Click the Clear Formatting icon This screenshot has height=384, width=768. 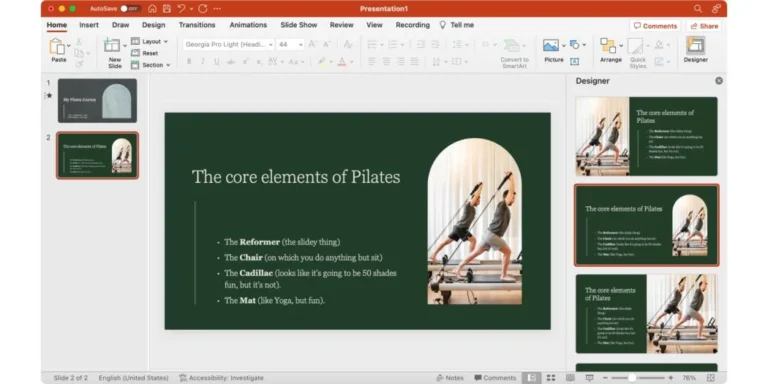[x=348, y=45]
